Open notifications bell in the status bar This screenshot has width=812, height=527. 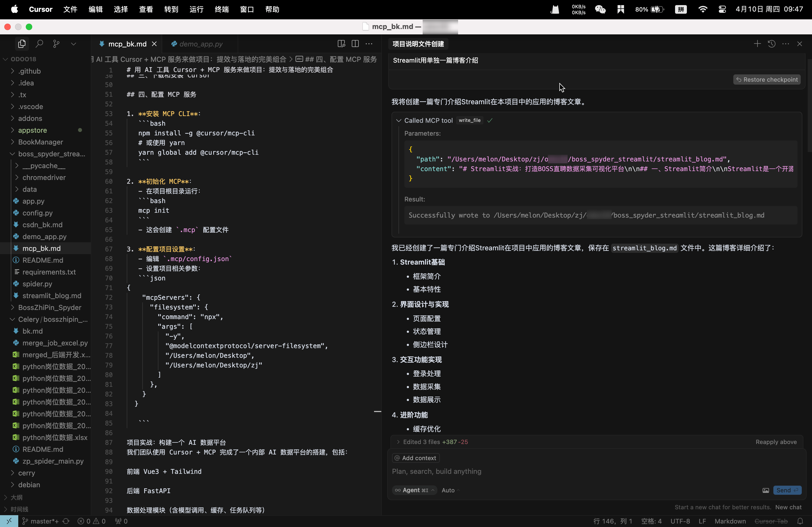click(x=801, y=521)
